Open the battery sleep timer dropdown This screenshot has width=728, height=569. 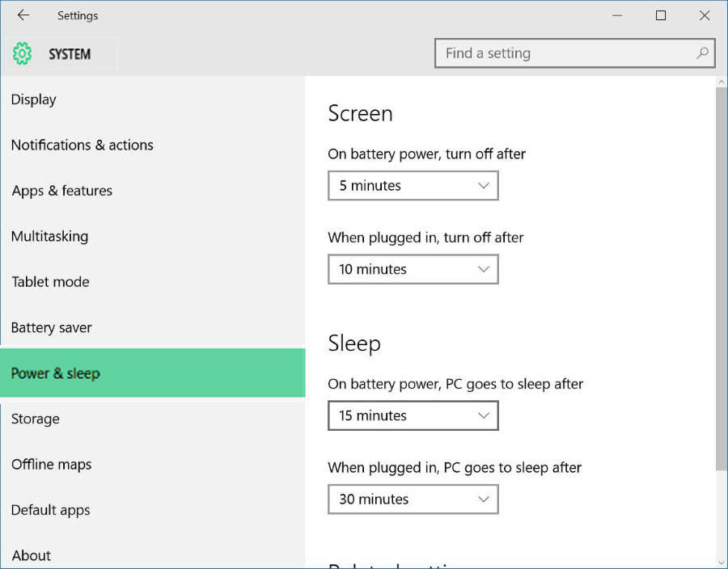413,415
